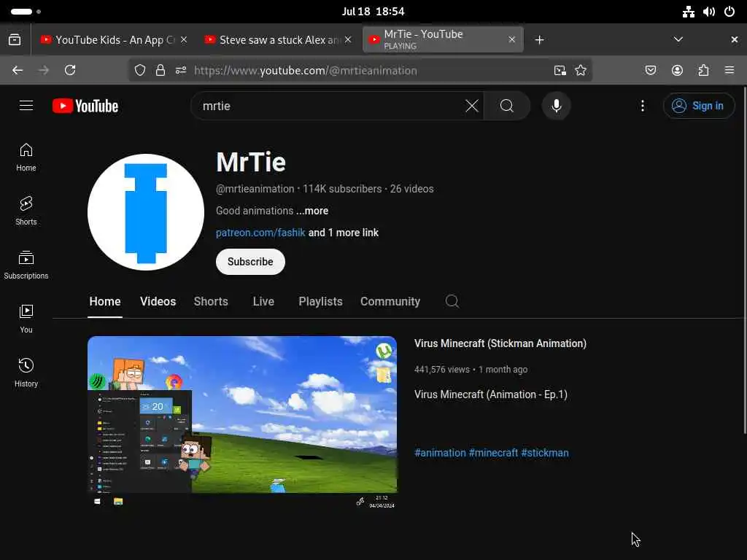Viewport: 747px width, 560px height.
Task: Bookmark this page with the star
Action: pos(580,71)
